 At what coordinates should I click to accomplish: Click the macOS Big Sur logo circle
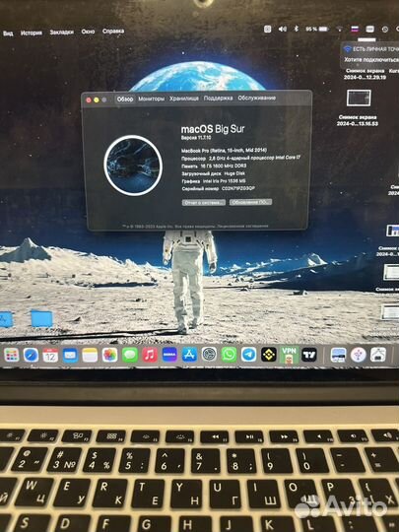click(x=133, y=166)
